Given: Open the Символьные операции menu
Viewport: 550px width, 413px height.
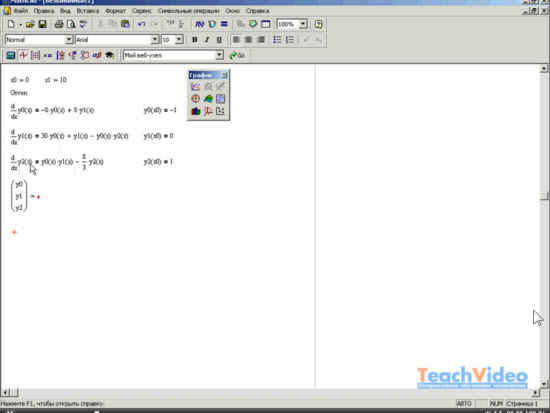Looking at the screenshot, I should coord(188,11).
